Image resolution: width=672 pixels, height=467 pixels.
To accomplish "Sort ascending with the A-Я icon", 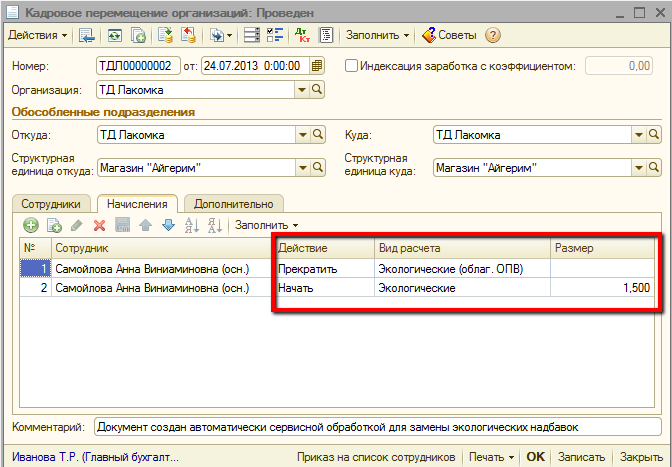I will pos(191,226).
